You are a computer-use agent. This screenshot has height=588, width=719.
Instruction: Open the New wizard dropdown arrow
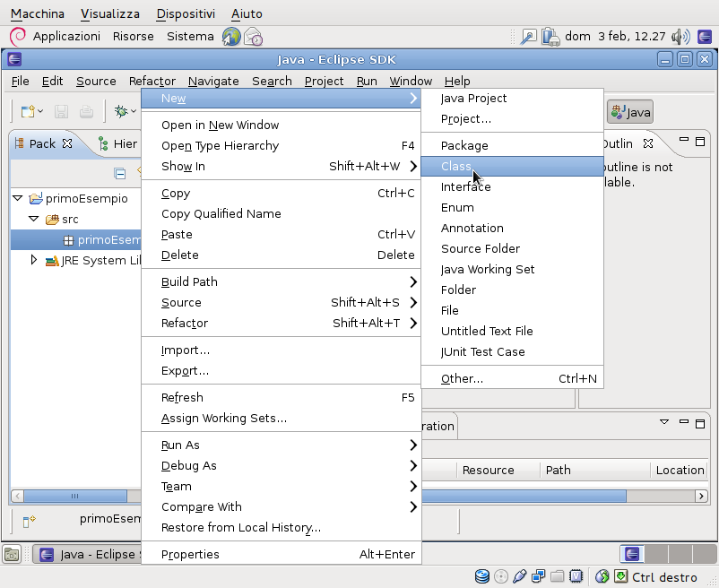coord(41,111)
